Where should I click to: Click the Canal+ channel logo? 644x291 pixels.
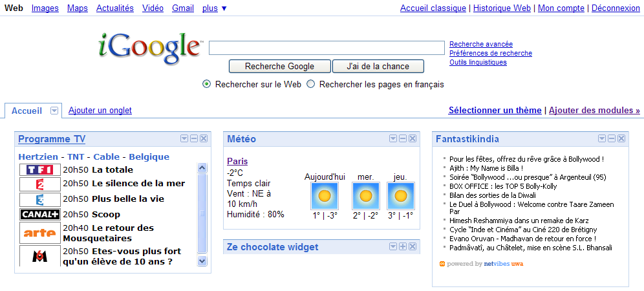point(40,214)
